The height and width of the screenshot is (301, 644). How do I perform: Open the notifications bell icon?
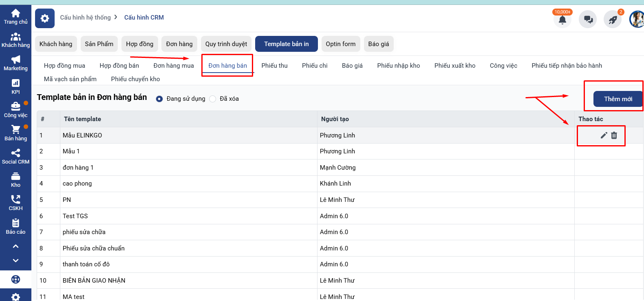[x=562, y=20]
